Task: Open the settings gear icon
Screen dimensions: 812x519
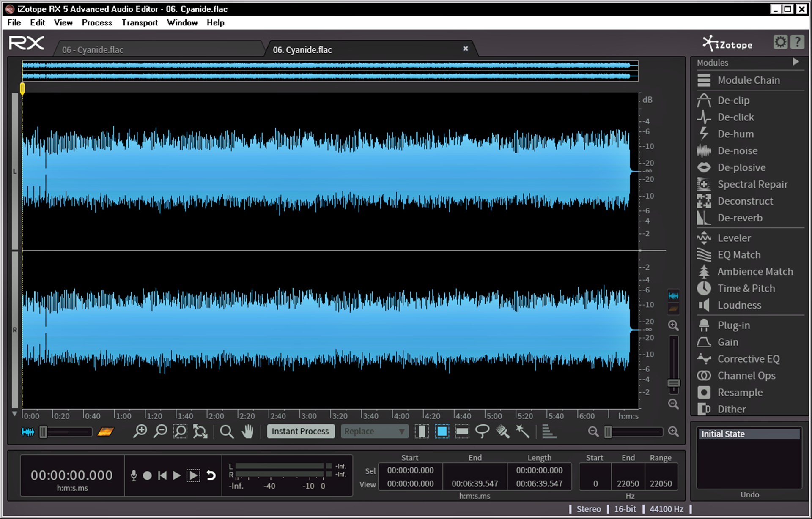Action: tap(780, 42)
